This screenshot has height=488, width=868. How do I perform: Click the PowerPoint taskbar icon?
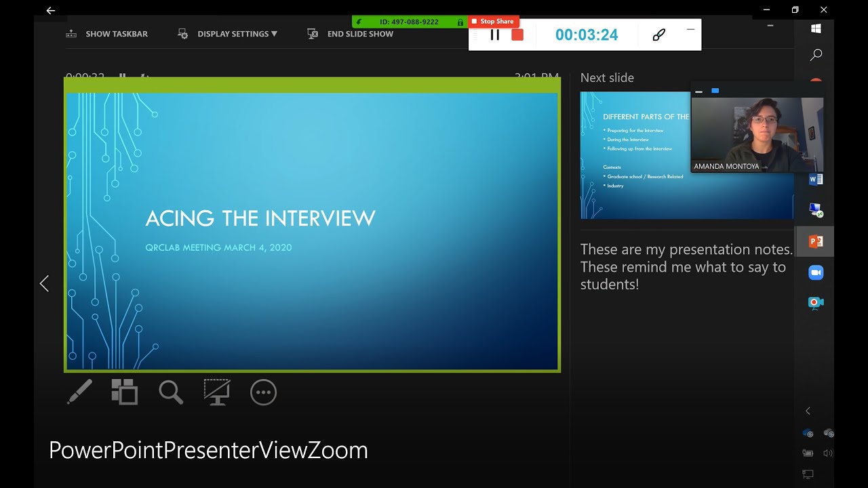tap(815, 241)
